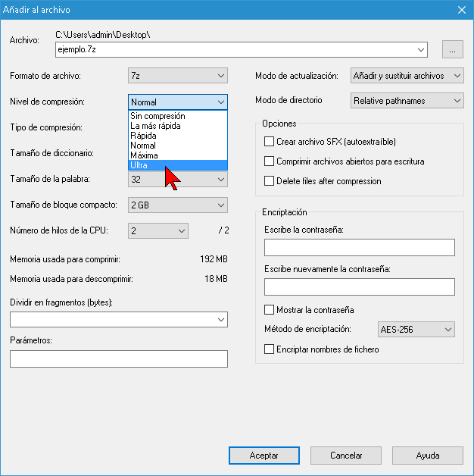The height and width of the screenshot is (476, 474).
Task: Open Método de encriptación AES-256 dropdown
Action: coord(416,330)
